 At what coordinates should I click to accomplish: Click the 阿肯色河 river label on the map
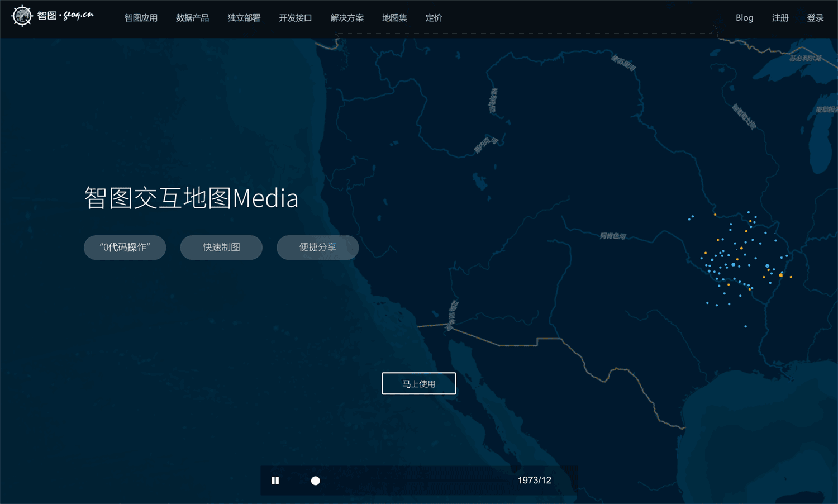[x=613, y=236]
